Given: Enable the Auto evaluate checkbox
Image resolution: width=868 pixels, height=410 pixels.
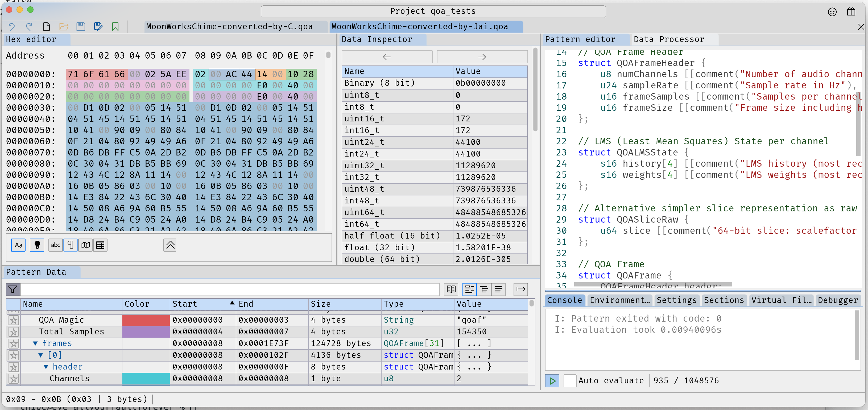Looking at the screenshot, I should click(570, 381).
